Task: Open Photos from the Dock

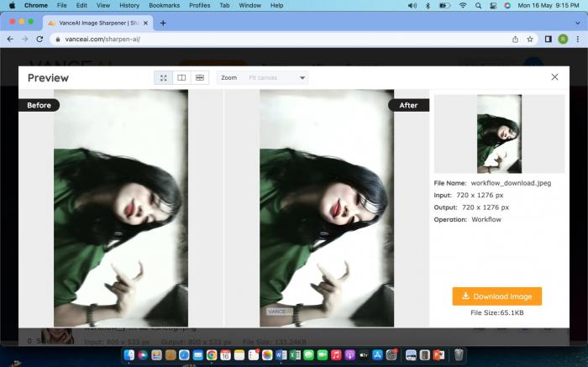Action: pyautogui.click(x=267, y=354)
